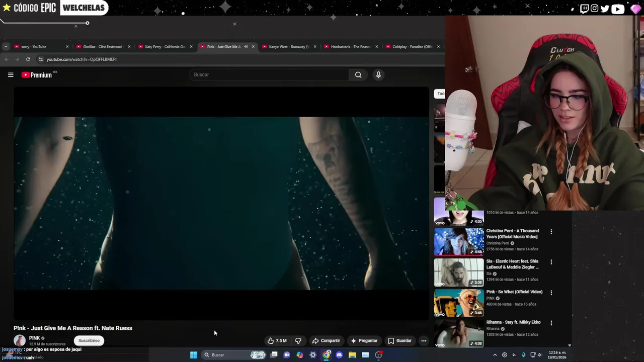The height and width of the screenshot is (362, 644).
Task: Close the Kanye West - Runaway tab
Action: pyautogui.click(x=315, y=47)
